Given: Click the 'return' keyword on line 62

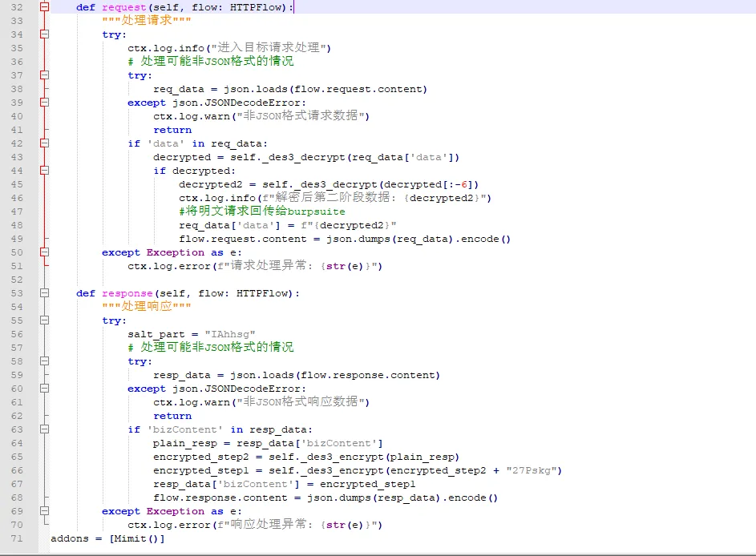Looking at the screenshot, I should pos(172,416).
